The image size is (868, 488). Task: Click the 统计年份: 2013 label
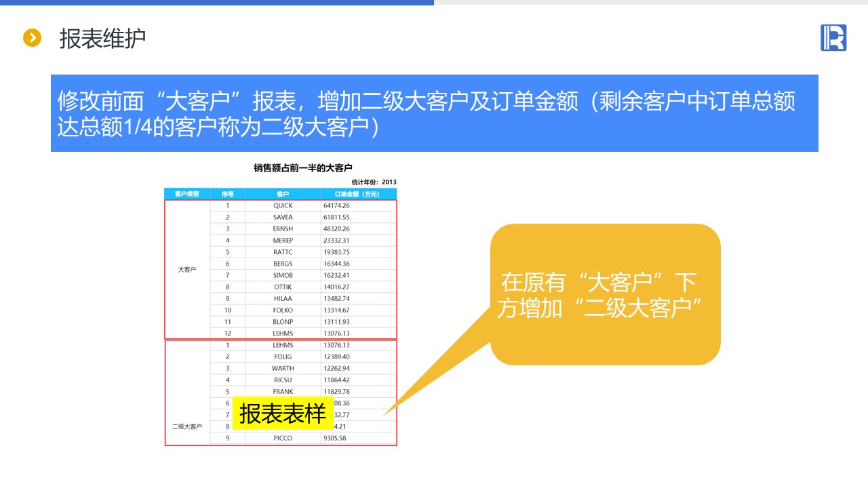tap(374, 182)
